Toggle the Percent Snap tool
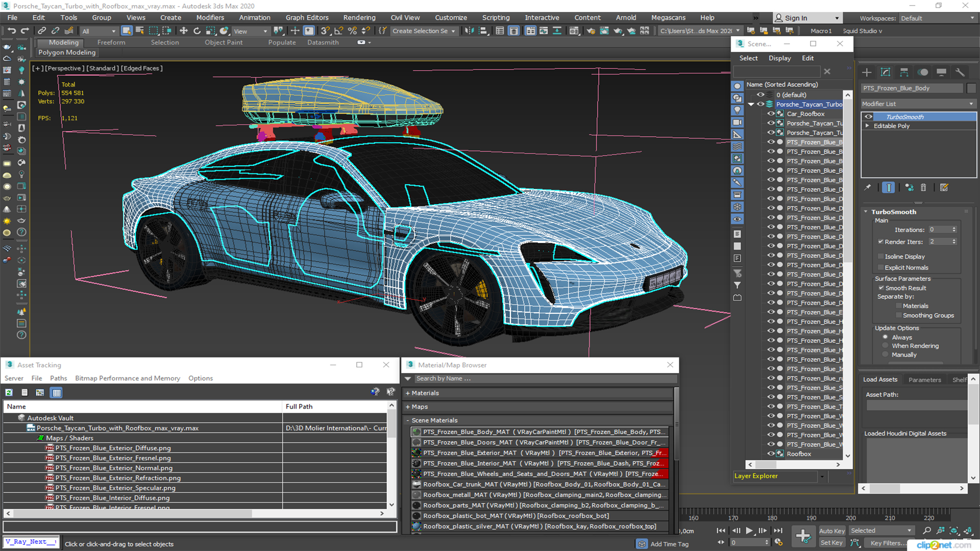Screen dimensions: 980x551 [x=352, y=31]
